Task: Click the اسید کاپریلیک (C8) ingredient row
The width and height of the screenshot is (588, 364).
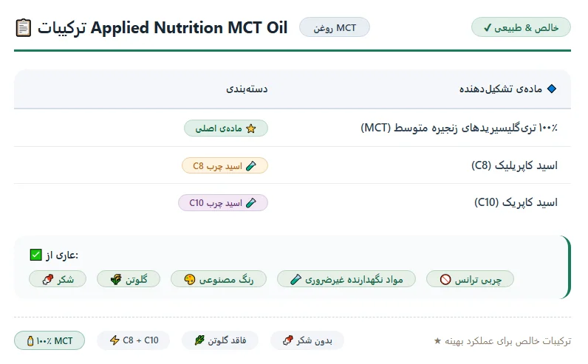Action: pyautogui.click(x=293, y=165)
